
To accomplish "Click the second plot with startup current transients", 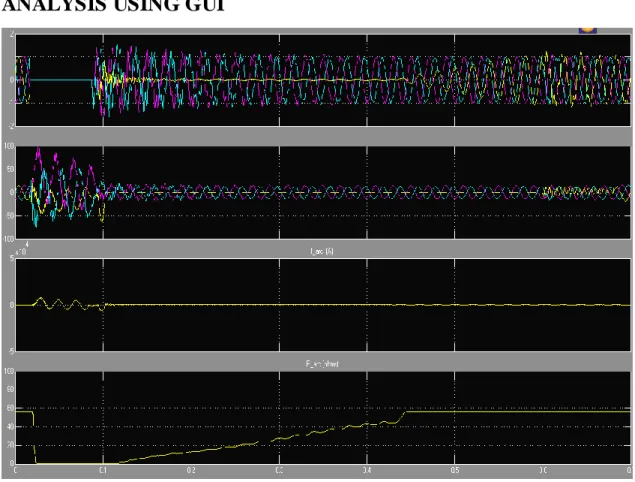I will (323, 192).
